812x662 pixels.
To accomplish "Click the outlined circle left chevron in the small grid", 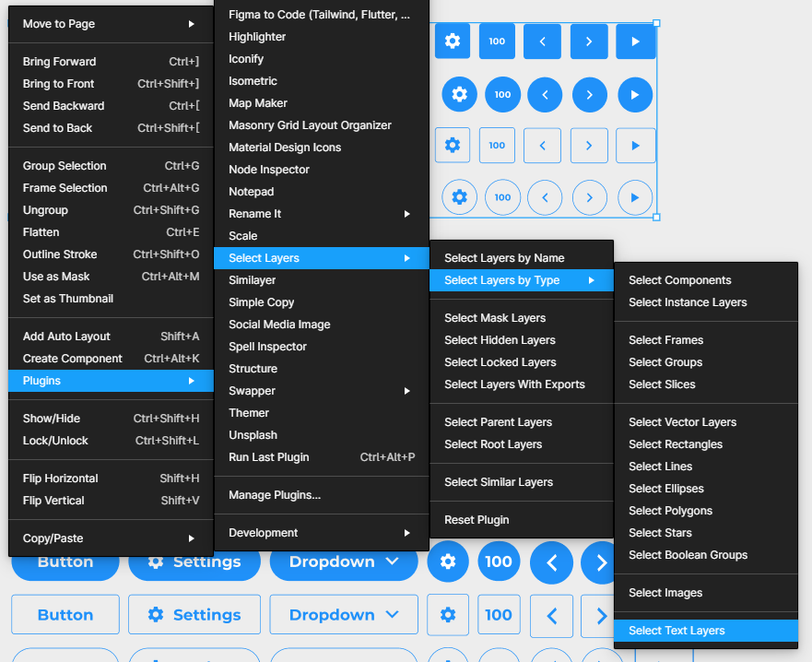I will tap(545, 197).
